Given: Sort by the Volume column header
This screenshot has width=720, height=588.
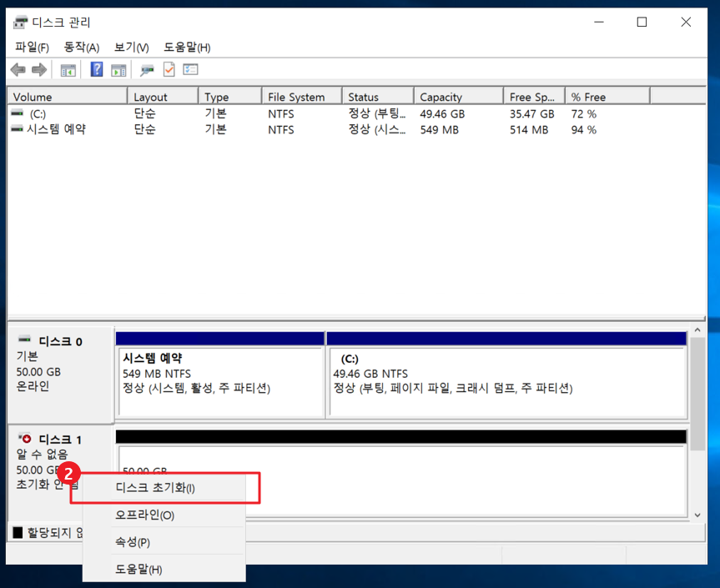Looking at the screenshot, I should (x=68, y=97).
